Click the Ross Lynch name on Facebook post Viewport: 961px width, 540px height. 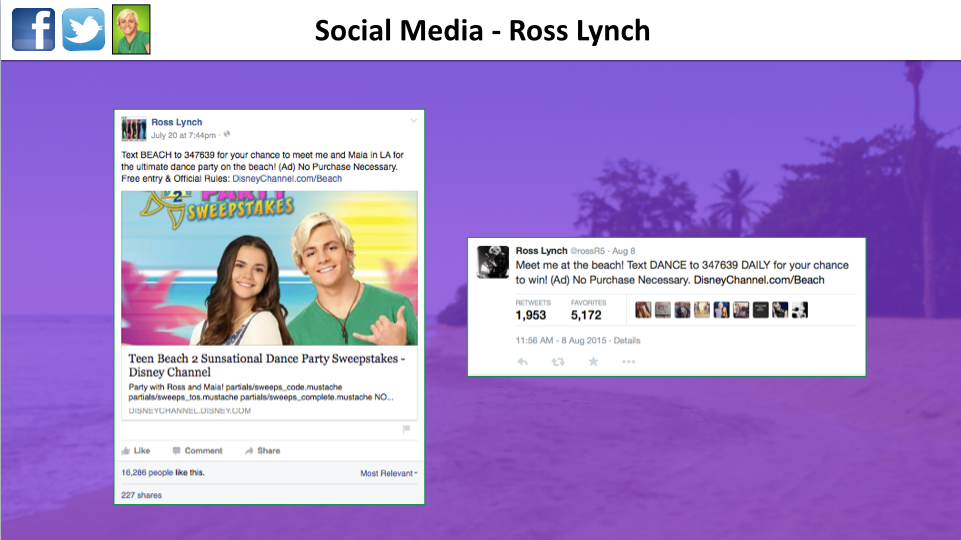tap(177, 122)
